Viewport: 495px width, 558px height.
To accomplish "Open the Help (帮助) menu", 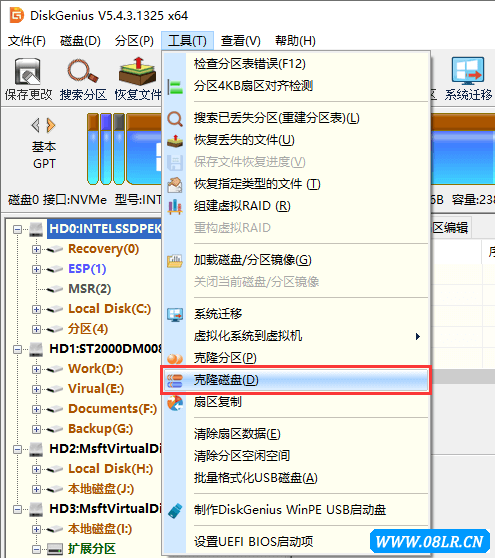I will (295, 41).
